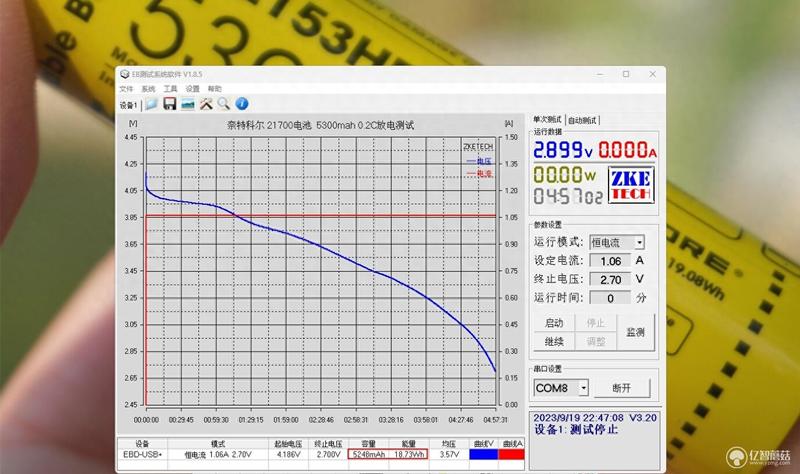
Task: Click the 设备1: 测试停止 status message
Action: (576, 430)
